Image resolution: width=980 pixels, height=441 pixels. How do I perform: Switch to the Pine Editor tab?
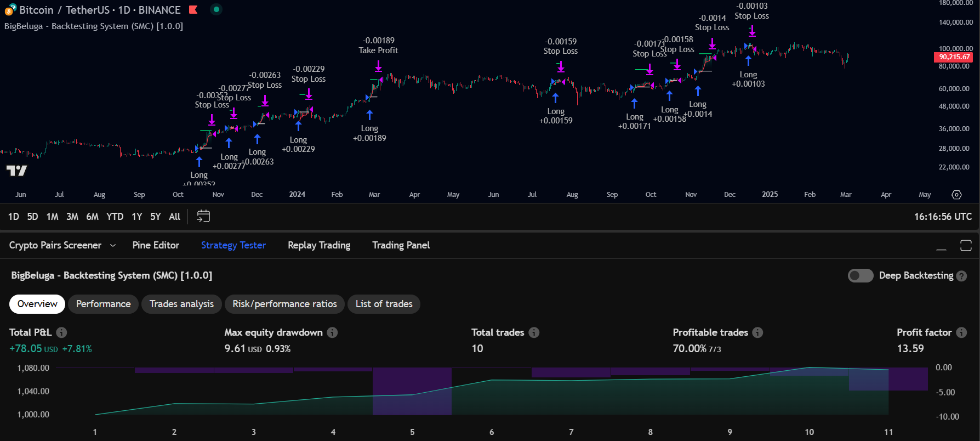coord(156,245)
